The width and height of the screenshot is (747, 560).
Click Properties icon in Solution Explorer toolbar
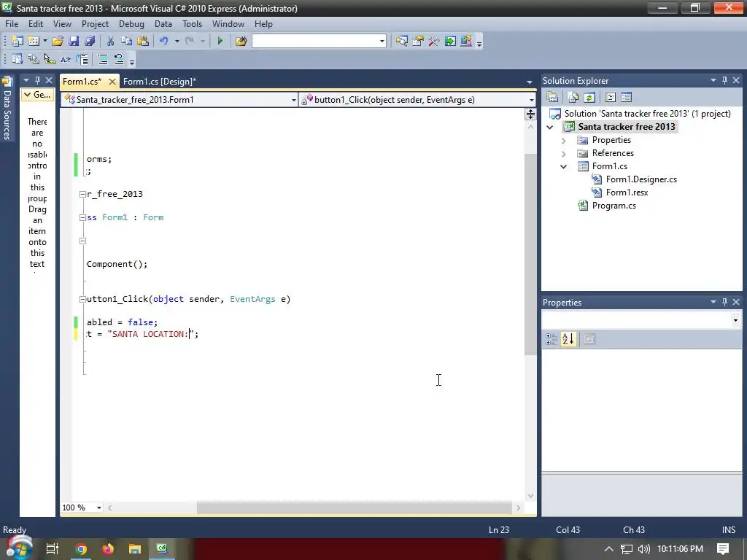[x=553, y=97]
